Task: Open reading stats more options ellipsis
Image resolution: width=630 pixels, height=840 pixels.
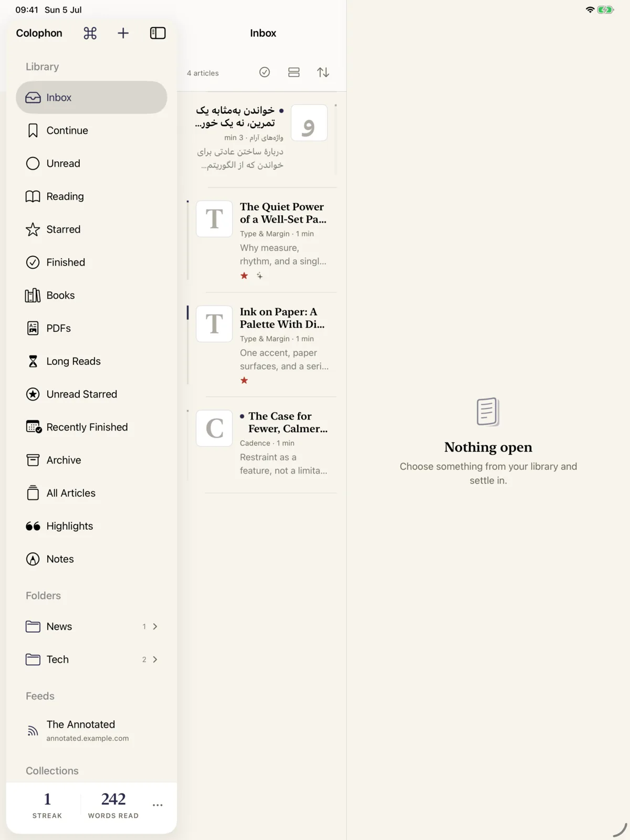Action: 157,805
